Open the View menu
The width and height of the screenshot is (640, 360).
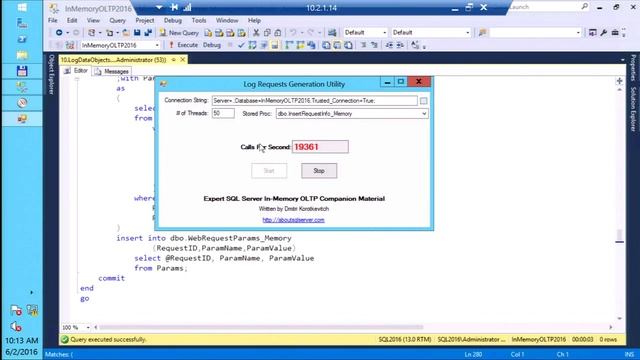pyautogui.click(x=93, y=20)
